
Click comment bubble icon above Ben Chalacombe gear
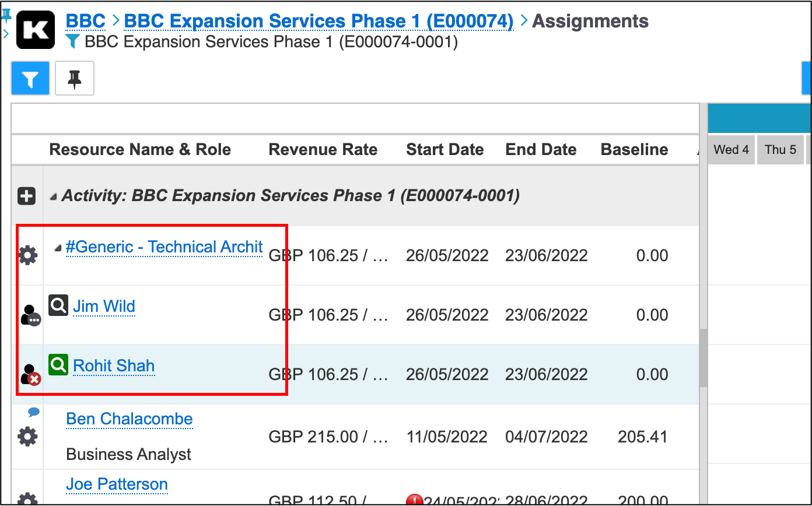(x=34, y=412)
